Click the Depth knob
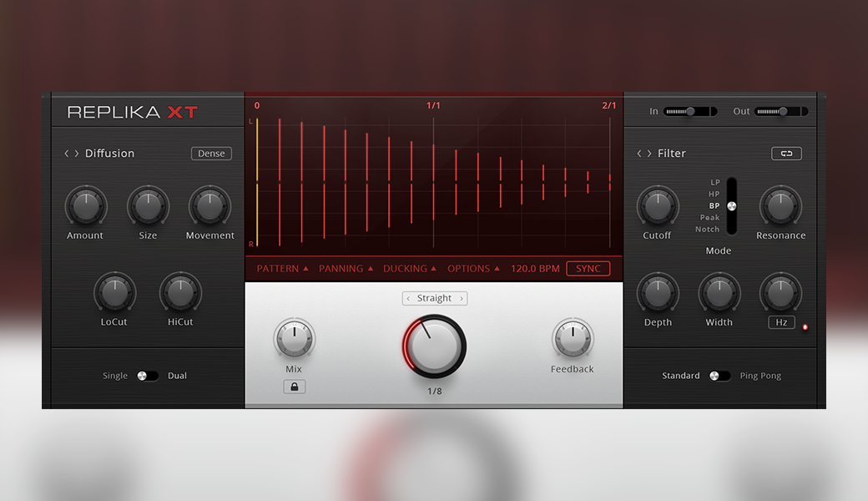This screenshot has height=501, width=868. click(658, 292)
